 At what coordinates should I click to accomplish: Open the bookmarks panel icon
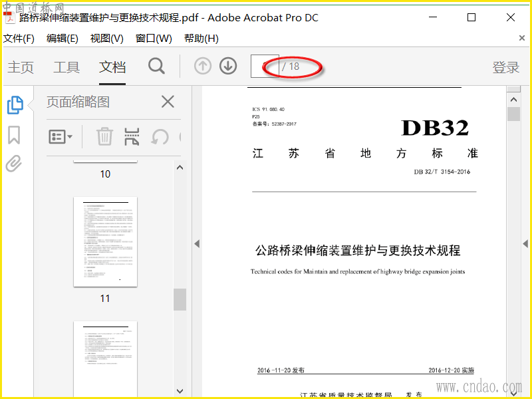(x=14, y=135)
